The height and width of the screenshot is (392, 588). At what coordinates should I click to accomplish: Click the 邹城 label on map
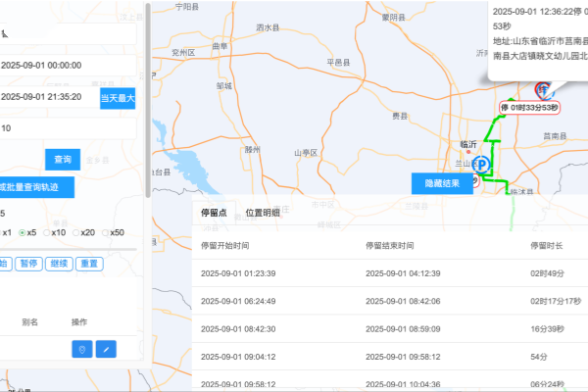[223, 86]
